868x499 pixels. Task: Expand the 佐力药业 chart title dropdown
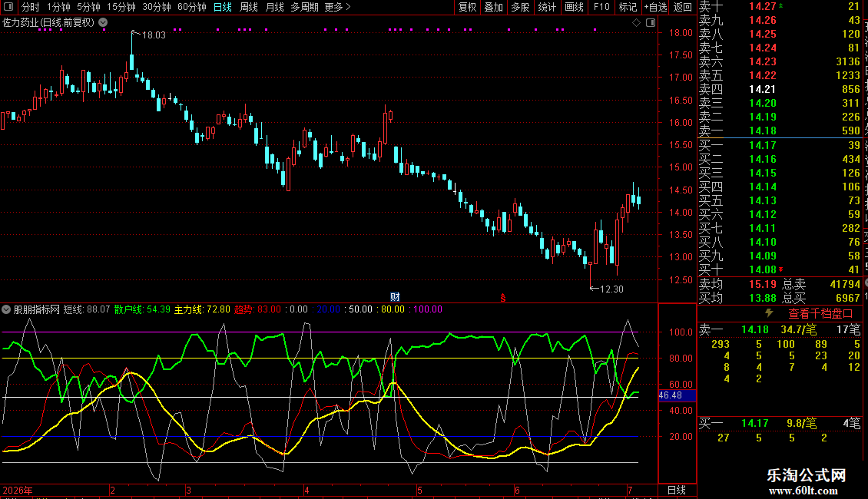[x=103, y=23]
